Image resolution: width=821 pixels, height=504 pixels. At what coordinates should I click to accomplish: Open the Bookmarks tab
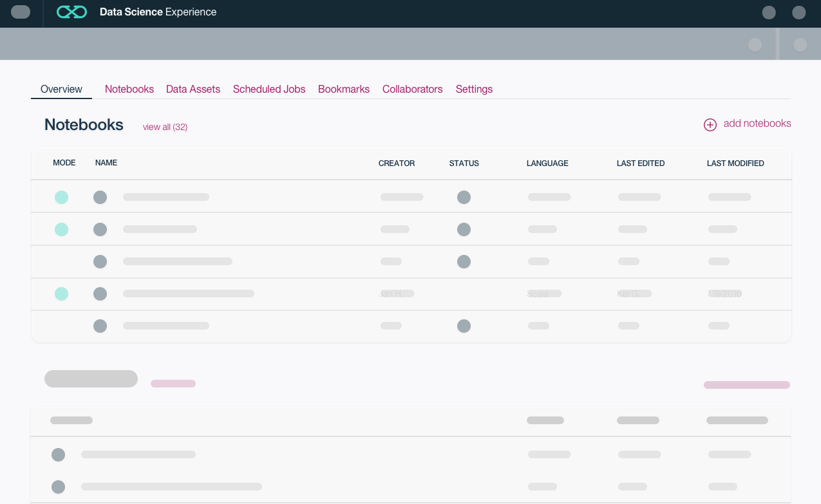point(344,89)
